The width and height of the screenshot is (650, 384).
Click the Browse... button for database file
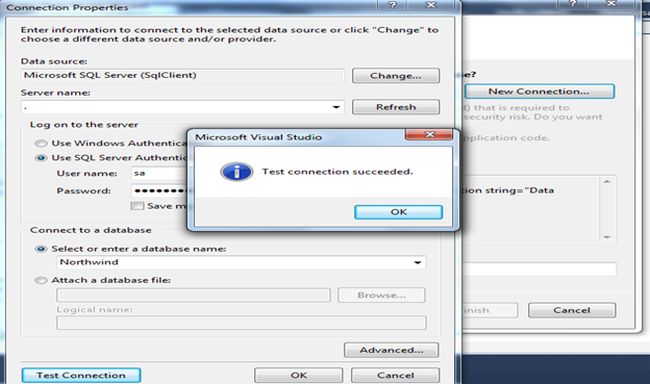(381, 295)
